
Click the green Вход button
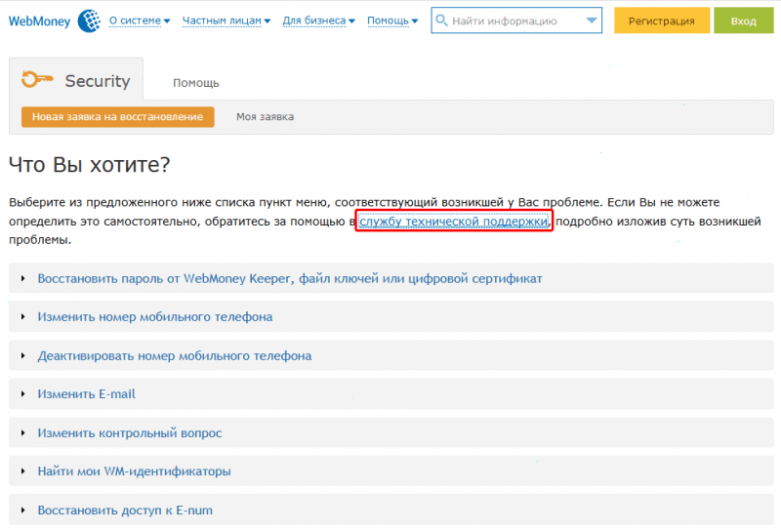point(743,20)
